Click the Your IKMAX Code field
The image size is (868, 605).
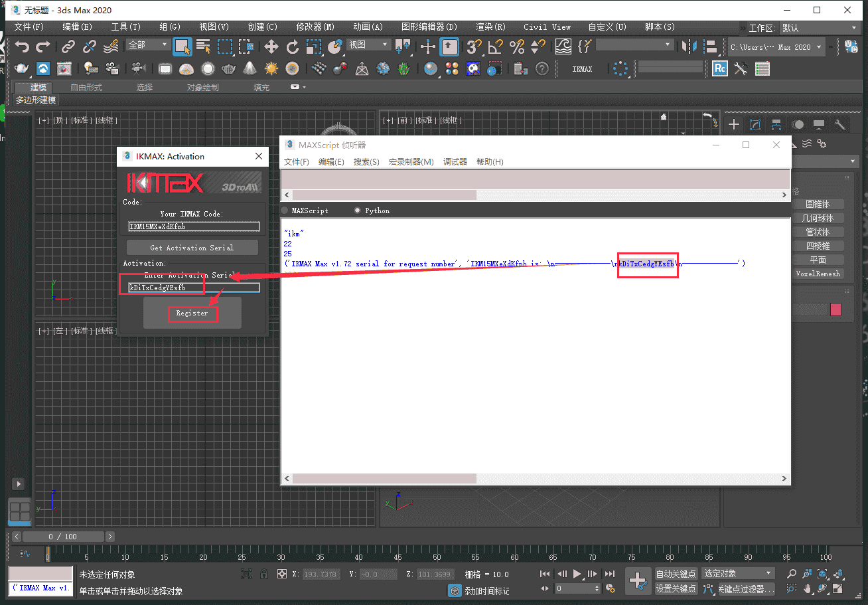click(x=194, y=226)
